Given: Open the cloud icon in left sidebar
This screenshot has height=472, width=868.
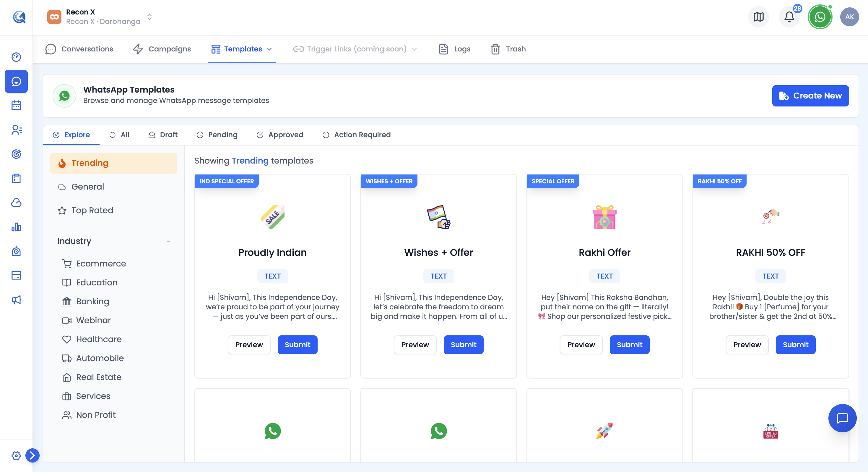Looking at the screenshot, I should 16,202.
